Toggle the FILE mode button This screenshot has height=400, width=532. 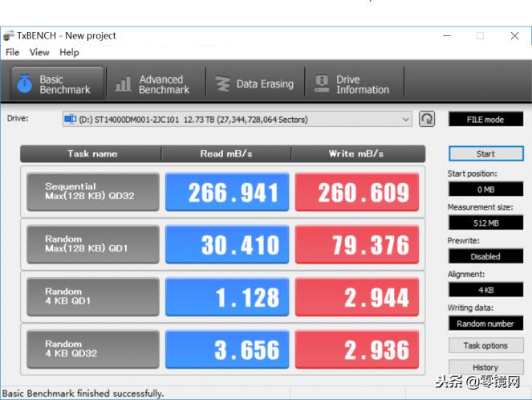(x=485, y=120)
